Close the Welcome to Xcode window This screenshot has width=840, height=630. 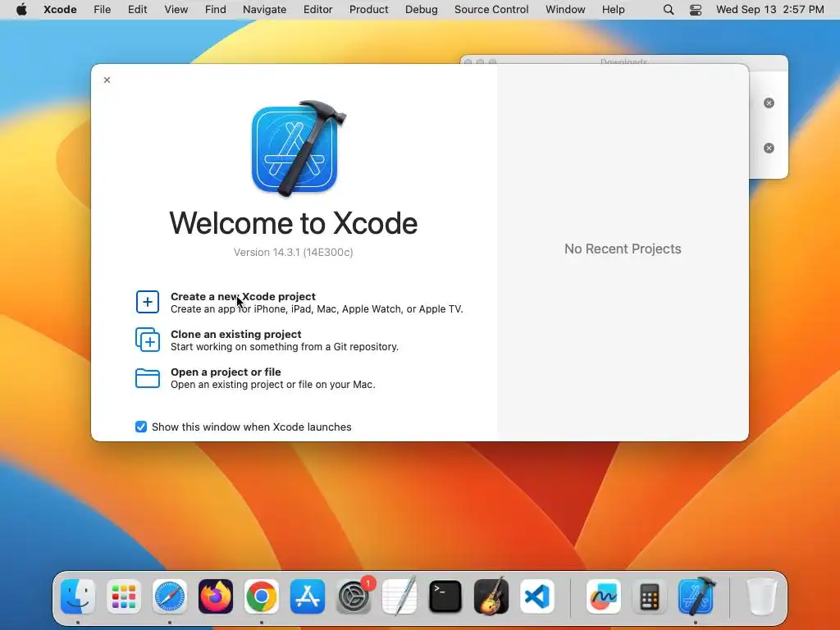pyautogui.click(x=107, y=80)
